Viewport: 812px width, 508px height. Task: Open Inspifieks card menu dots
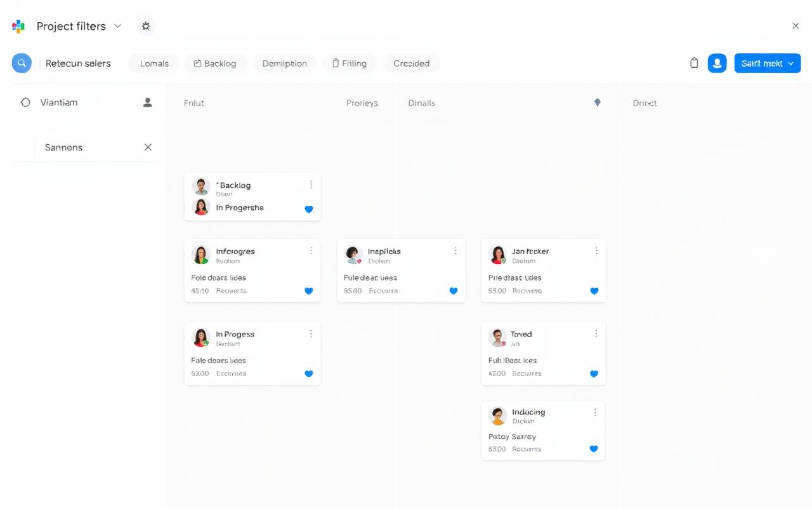(455, 251)
